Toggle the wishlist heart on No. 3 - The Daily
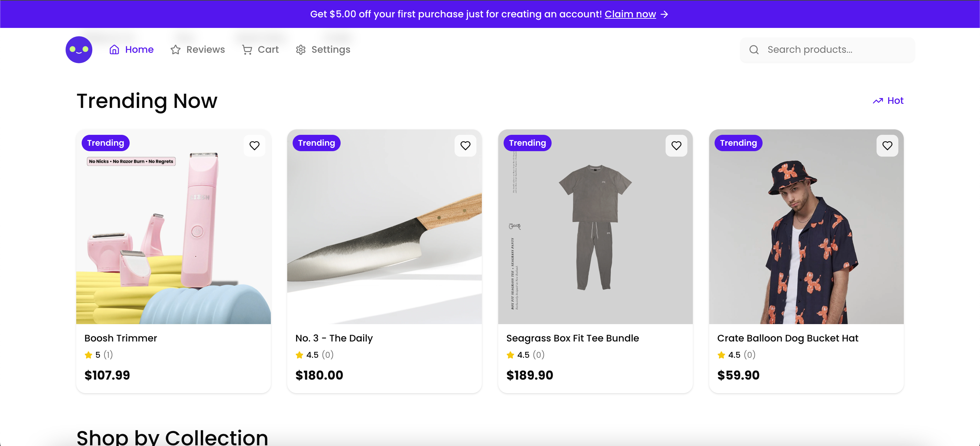980x446 pixels. (x=465, y=145)
